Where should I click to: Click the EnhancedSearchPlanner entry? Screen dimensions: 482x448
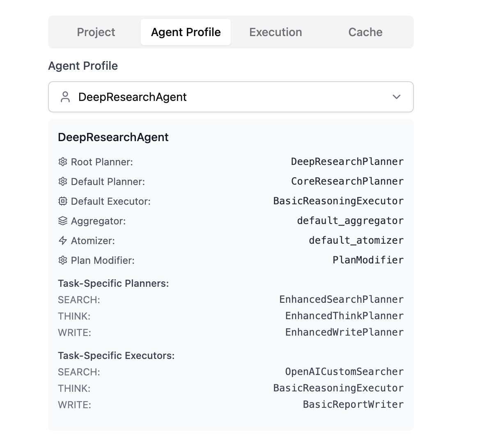[x=342, y=299]
